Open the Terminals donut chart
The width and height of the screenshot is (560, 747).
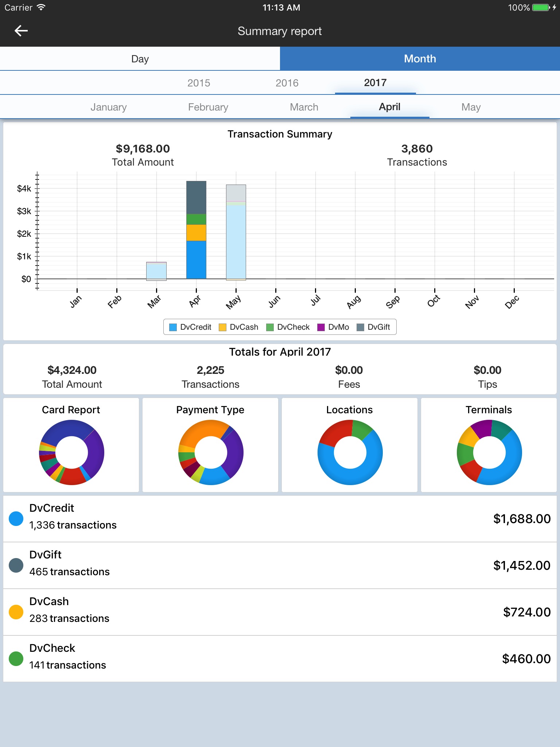pyautogui.click(x=489, y=452)
